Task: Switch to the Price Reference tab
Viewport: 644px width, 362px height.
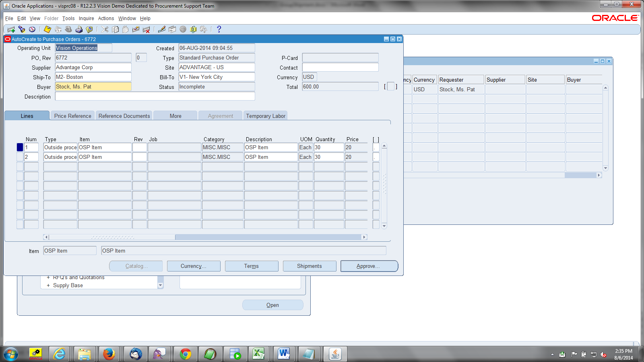Action: tap(73, 116)
